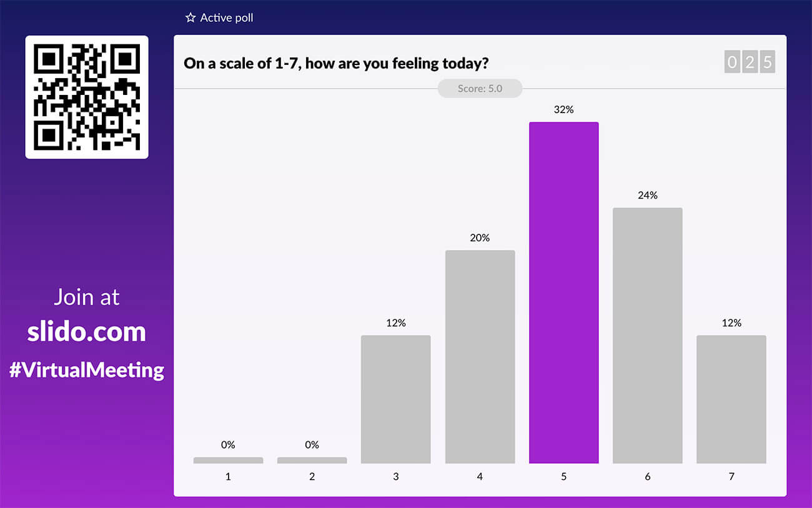Click the Active poll label
Viewport: 812px width, 508px height.
click(x=226, y=17)
